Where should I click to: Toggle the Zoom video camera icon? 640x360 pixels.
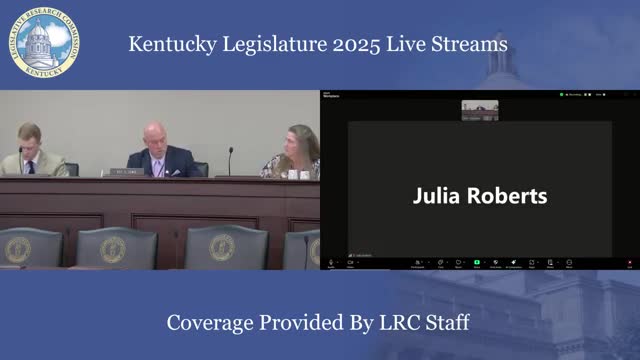(x=350, y=262)
